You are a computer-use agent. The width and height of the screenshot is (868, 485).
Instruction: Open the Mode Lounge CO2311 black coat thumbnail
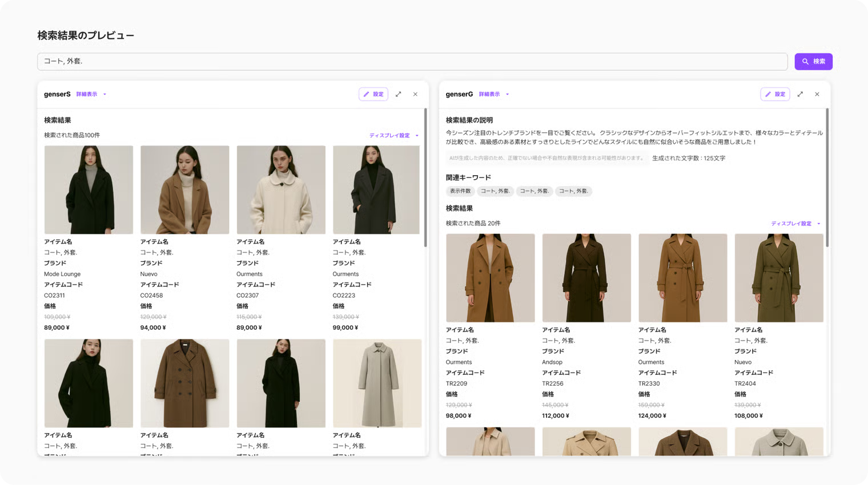(89, 189)
